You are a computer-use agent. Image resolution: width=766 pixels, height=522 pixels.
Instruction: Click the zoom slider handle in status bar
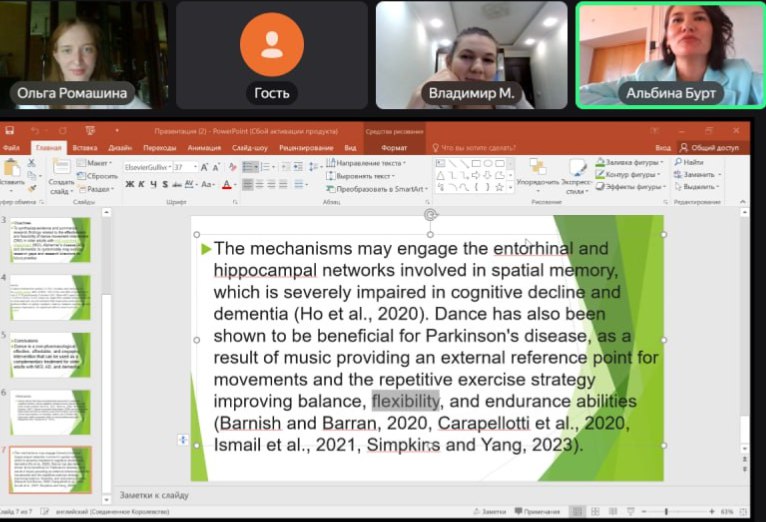(x=666, y=511)
